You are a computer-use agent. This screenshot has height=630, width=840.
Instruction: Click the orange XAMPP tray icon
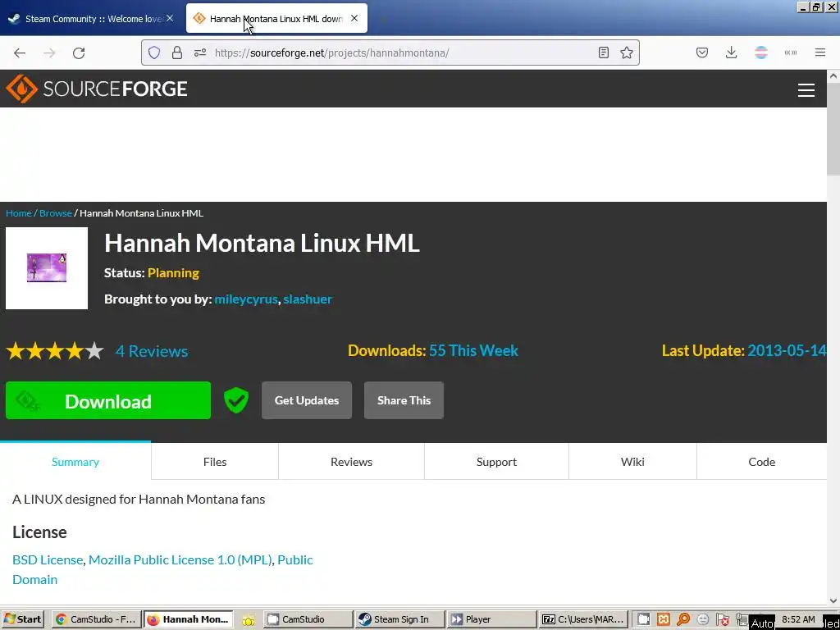[664, 620]
